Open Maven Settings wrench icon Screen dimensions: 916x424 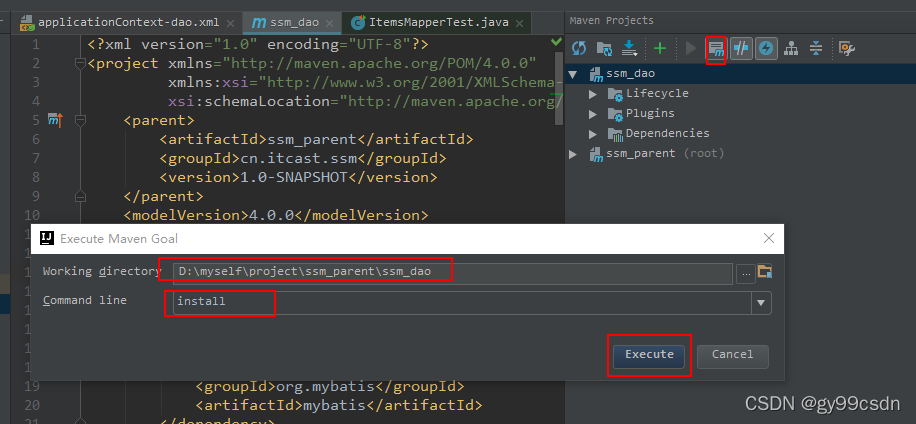tap(847, 48)
